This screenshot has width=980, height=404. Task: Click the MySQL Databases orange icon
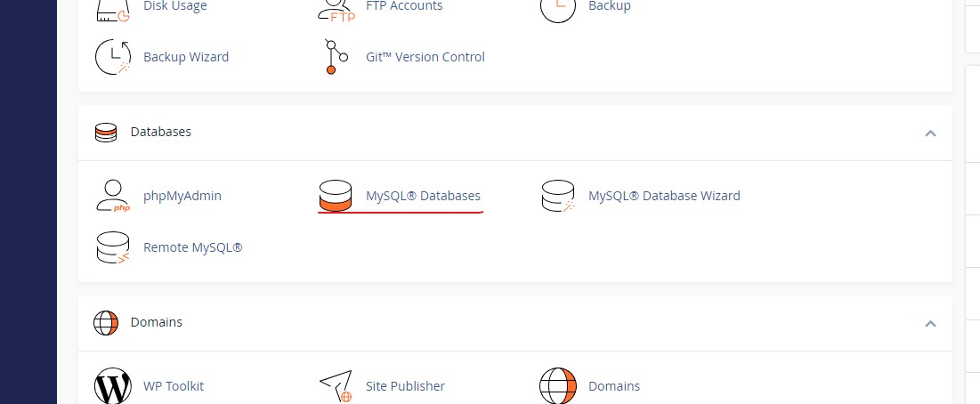tap(336, 196)
